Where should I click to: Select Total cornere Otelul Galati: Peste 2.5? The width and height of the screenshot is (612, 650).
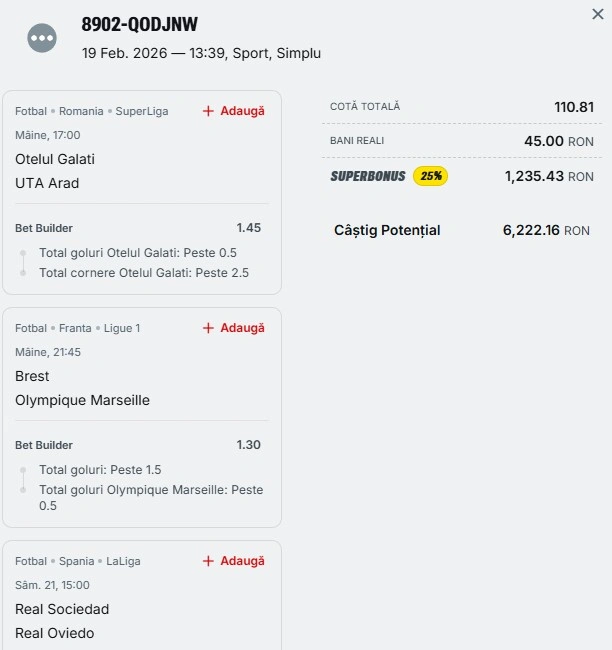144,273
